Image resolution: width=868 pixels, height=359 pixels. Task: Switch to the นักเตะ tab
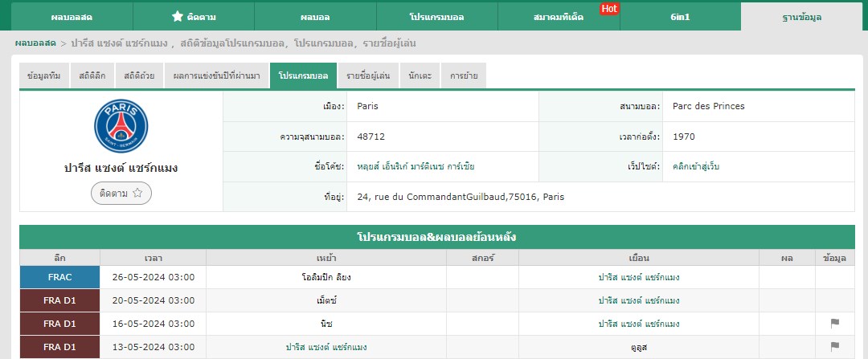pyautogui.click(x=420, y=75)
